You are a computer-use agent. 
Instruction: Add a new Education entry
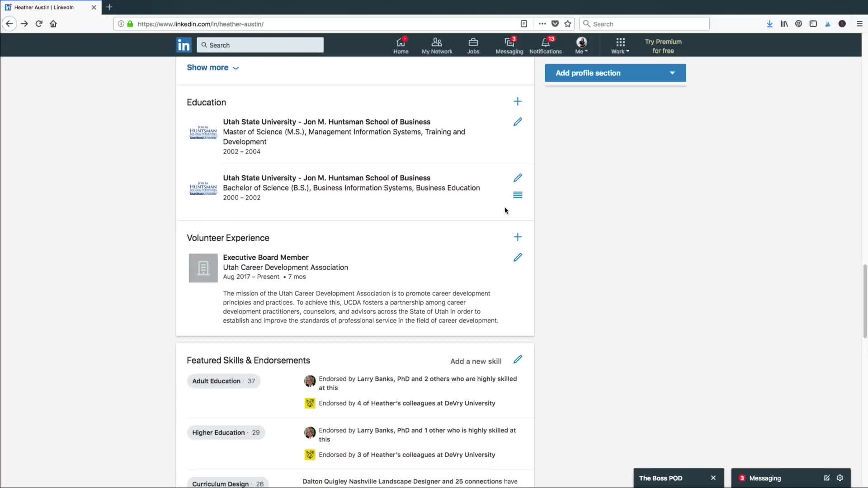(x=518, y=102)
